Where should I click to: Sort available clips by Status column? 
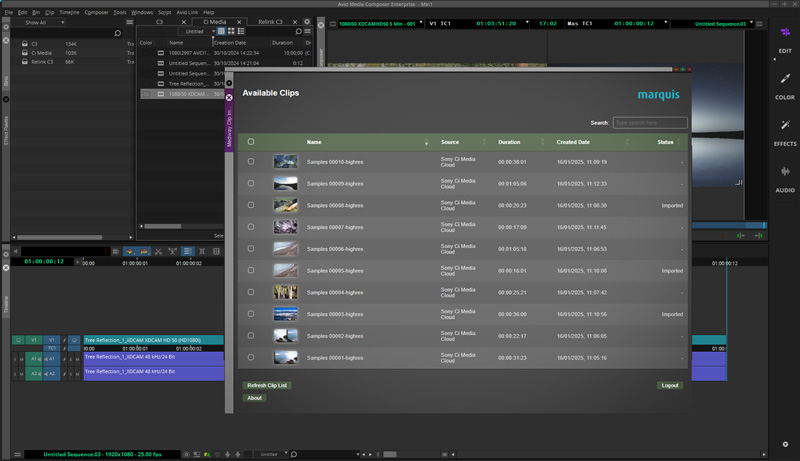665,142
